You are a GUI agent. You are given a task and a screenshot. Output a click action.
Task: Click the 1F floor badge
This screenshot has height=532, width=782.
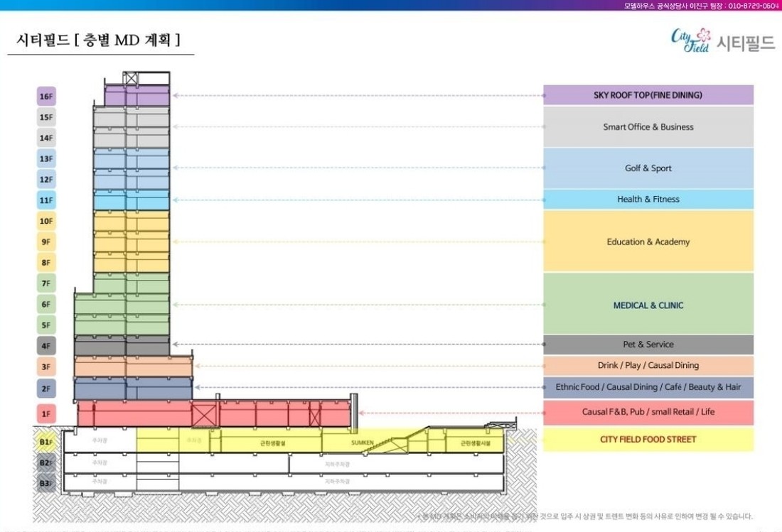[46, 413]
